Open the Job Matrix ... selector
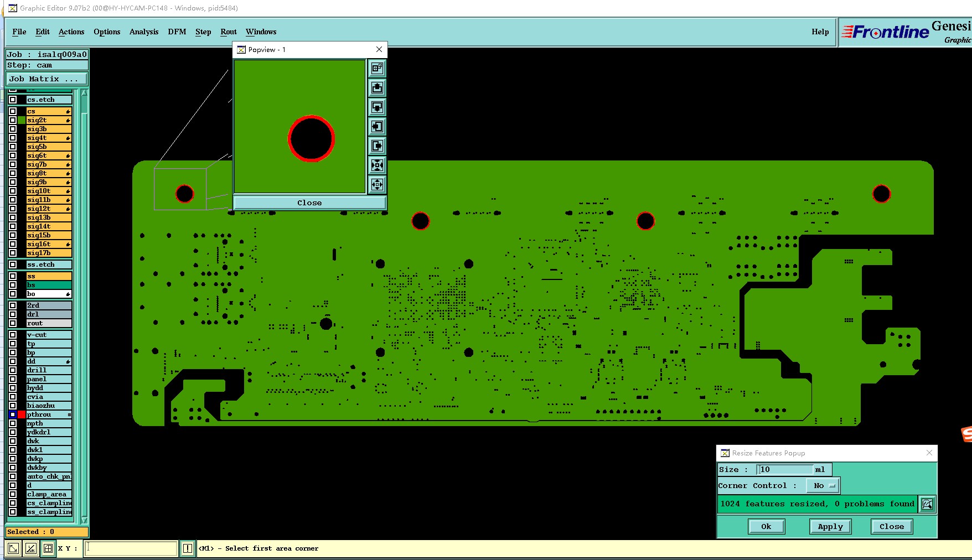Viewport: 972px width, 560px height. click(47, 79)
